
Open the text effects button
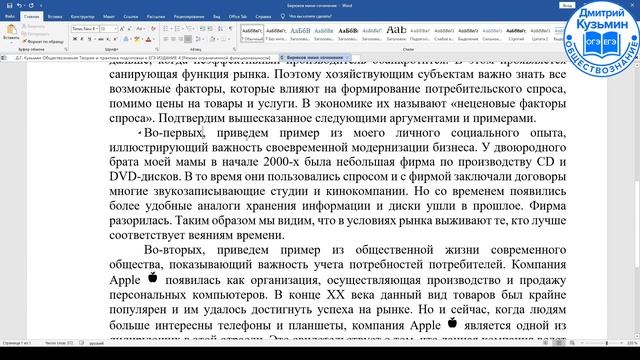[x=126, y=39]
